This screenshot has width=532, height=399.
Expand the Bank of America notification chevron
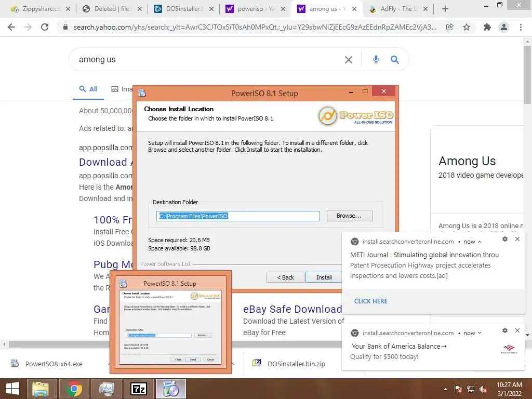coord(480,333)
